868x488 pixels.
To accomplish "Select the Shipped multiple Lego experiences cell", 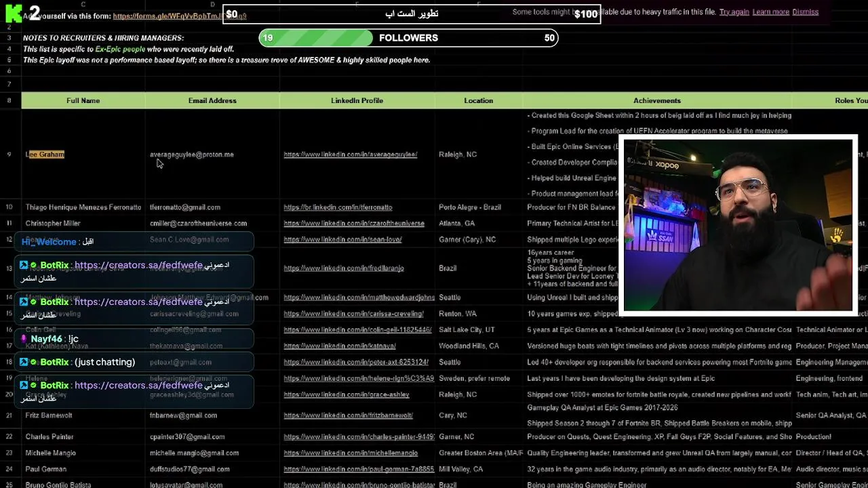I will (572, 239).
